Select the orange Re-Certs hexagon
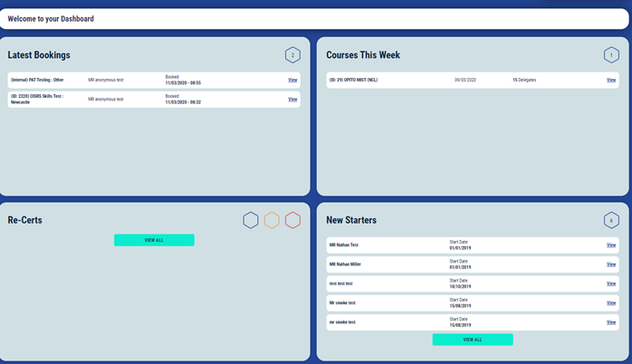The width and height of the screenshot is (632, 364). [x=272, y=220]
